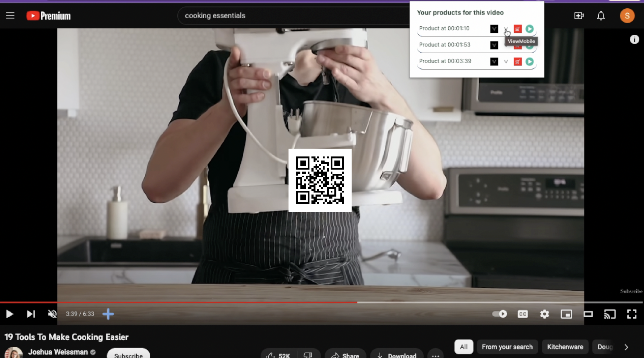The image size is (644, 358).
Task: Open the notifications bell
Action: (x=601, y=16)
